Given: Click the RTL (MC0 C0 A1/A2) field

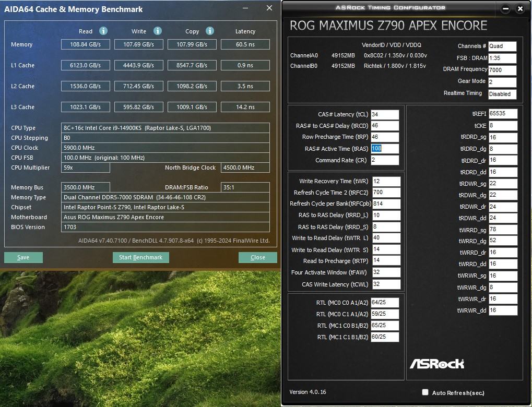Looking at the screenshot, I should tap(385, 303).
